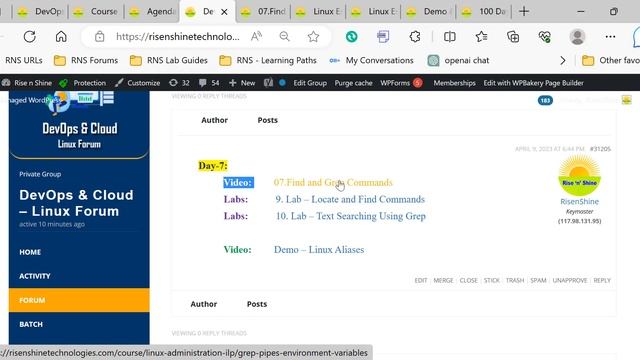Open the 32 updates icon

[179, 83]
